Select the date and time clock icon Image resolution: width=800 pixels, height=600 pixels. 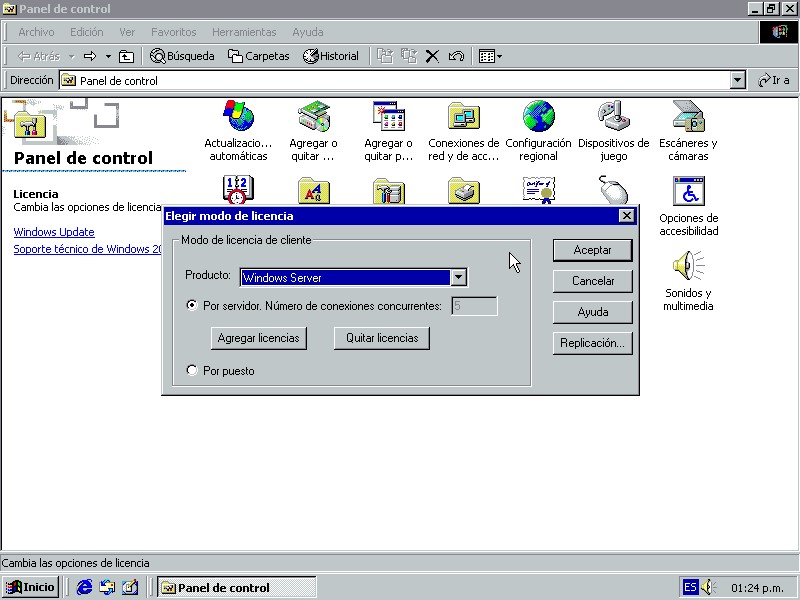(x=238, y=190)
